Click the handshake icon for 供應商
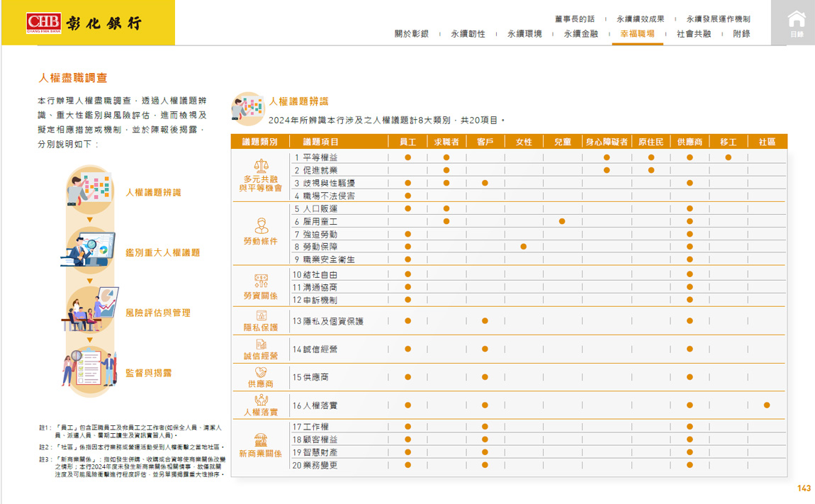 click(x=261, y=372)
